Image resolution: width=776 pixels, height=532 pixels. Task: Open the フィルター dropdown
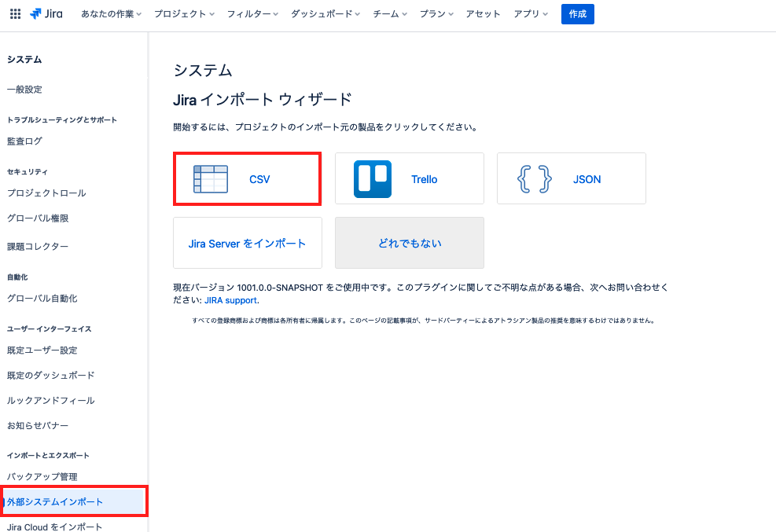click(252, 14)
